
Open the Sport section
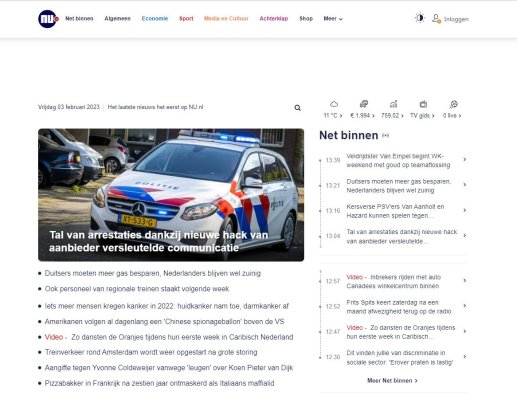(x=186, y=19)
